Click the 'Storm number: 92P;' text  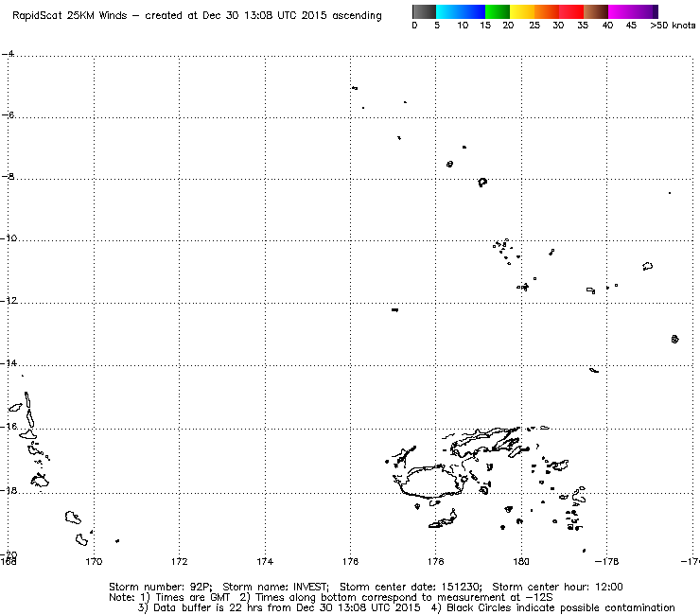coord(160,587)
